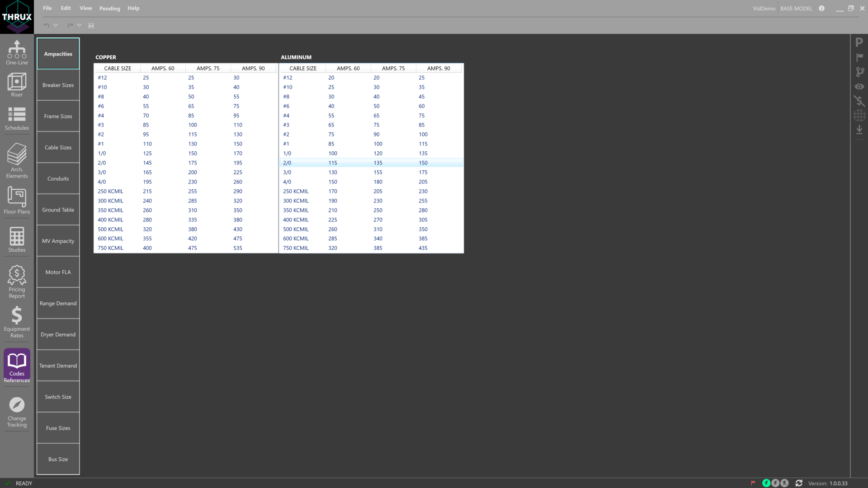
Task: Click the Copper 4/0 cable size cell
Action: point(102,182)
